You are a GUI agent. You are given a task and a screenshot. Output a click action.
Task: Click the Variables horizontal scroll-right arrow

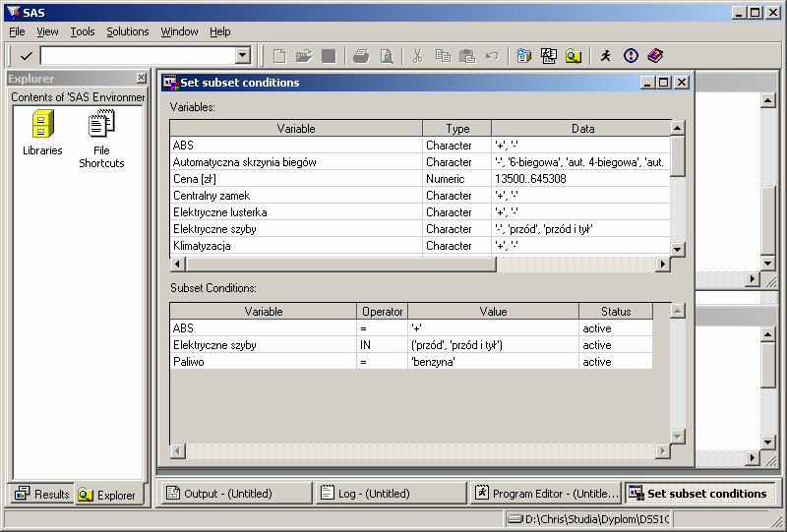pyautogui.click(x=662, y=264)
